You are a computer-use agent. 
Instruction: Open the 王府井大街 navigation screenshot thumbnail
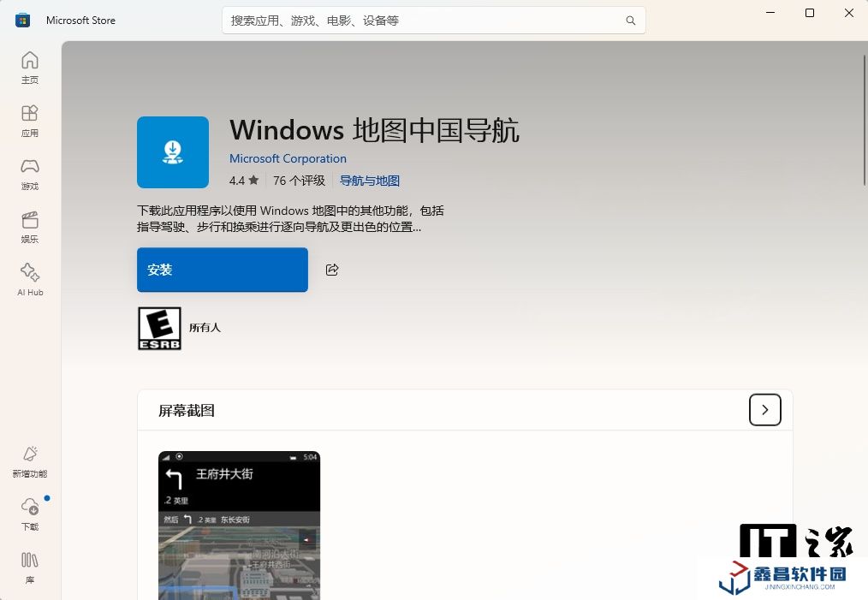pyautogui.click(x=239, y=525)
